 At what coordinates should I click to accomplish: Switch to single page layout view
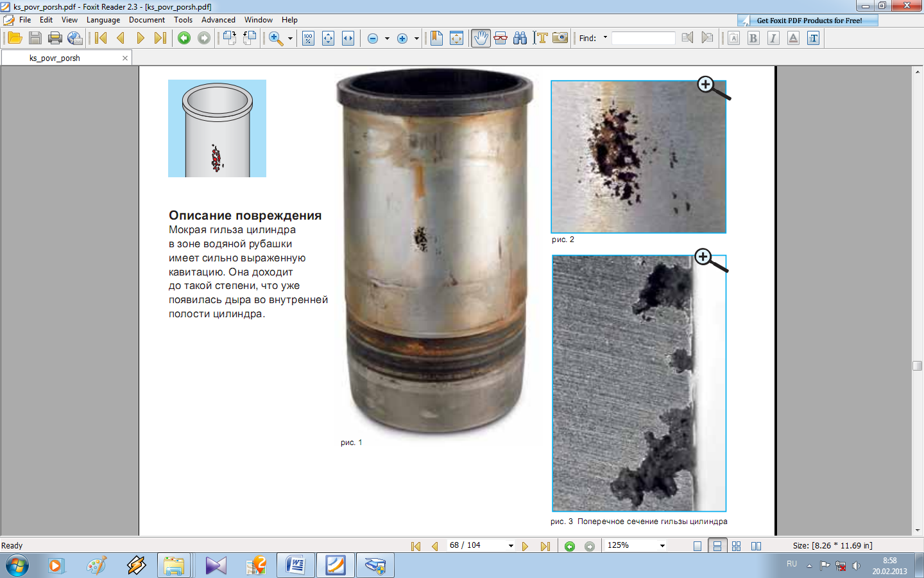pos(697,546)
